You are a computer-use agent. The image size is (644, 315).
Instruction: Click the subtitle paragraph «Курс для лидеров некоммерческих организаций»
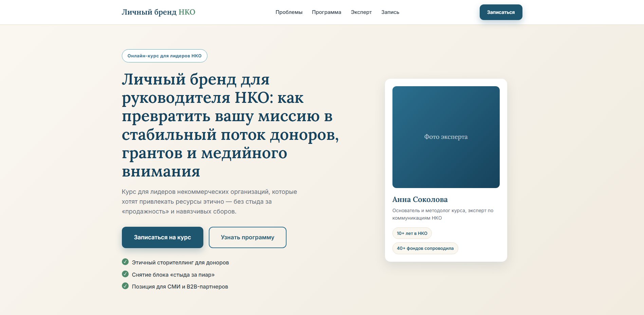[x=209, y=202]
